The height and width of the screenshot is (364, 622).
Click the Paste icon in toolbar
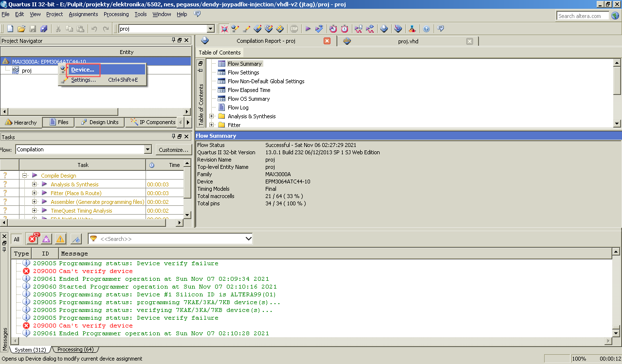tap(81, 29)
